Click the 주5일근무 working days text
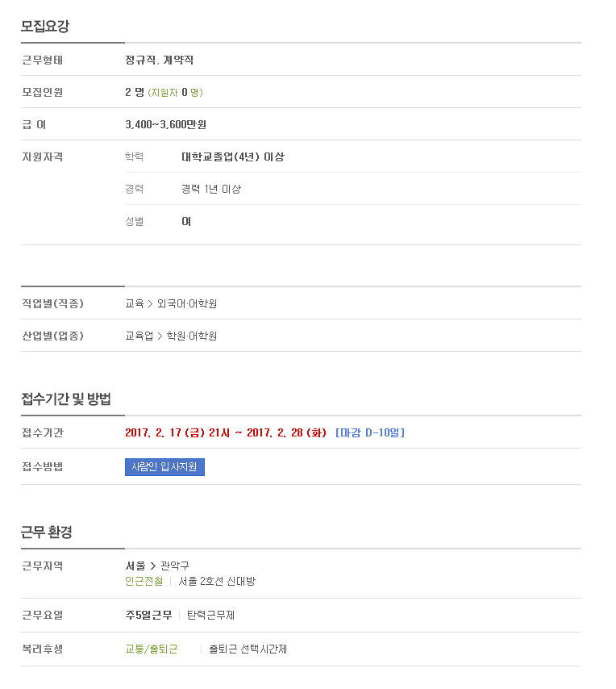Screen dimensions: 616x689 [x=149, y=615]
